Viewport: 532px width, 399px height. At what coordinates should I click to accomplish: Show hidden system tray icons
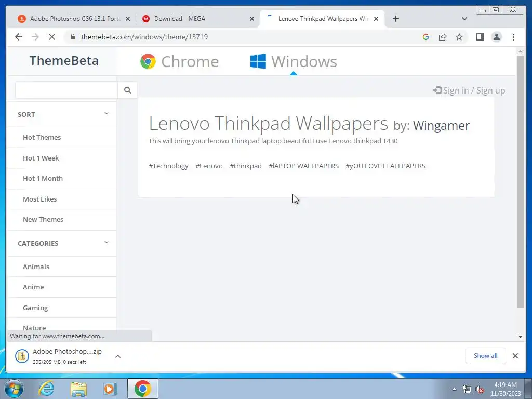(454, 389)
